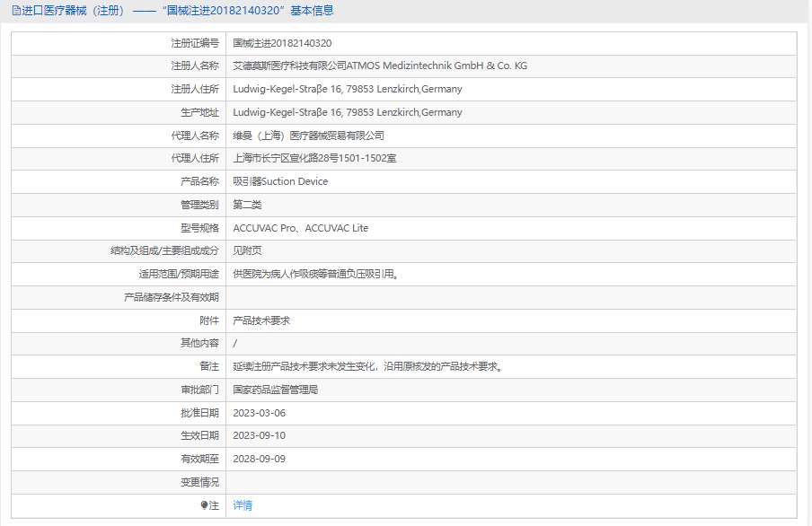Select intended use text 供医院为病人作吸痰等普通负压吸引用
The height and width of the screenshot is (526, 812).
[x=313, y=274]
